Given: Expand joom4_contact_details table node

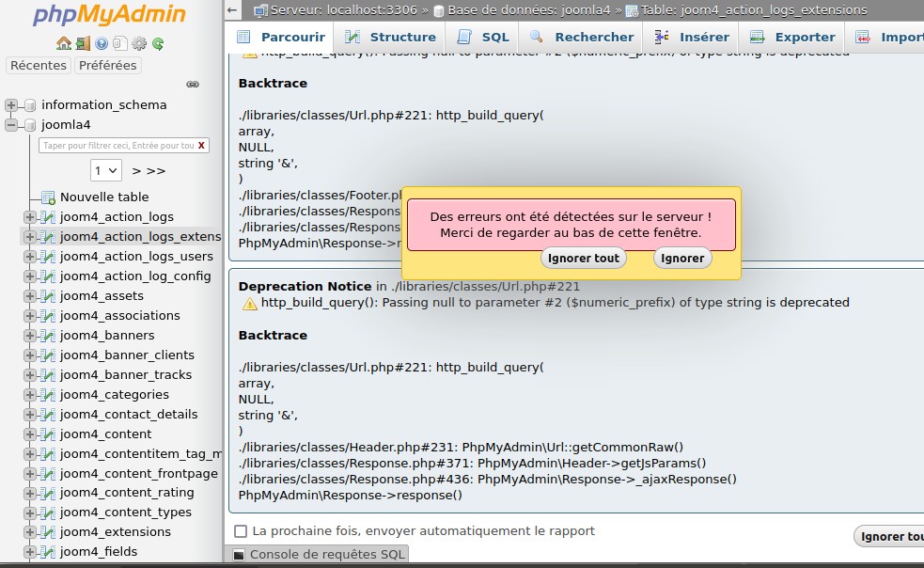Looking at the screenshot, I should (x=29, y=415).
